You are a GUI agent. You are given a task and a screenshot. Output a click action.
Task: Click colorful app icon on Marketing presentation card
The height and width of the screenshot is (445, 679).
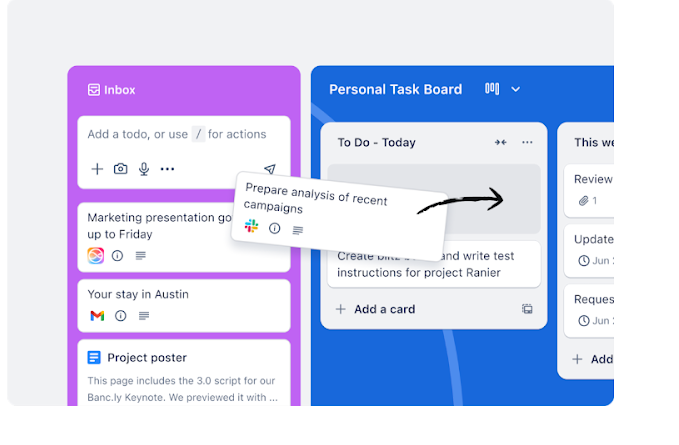click(x=95, y=255)
